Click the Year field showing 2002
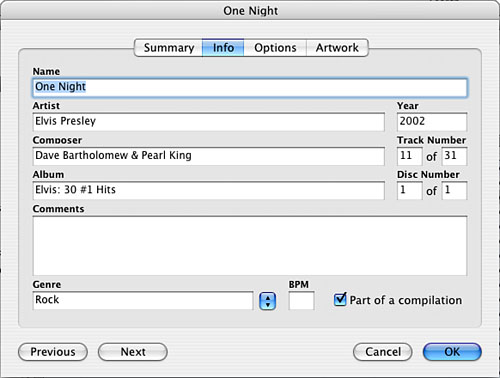The width and height of the screenshot is (500, 378). click(432, 122)
